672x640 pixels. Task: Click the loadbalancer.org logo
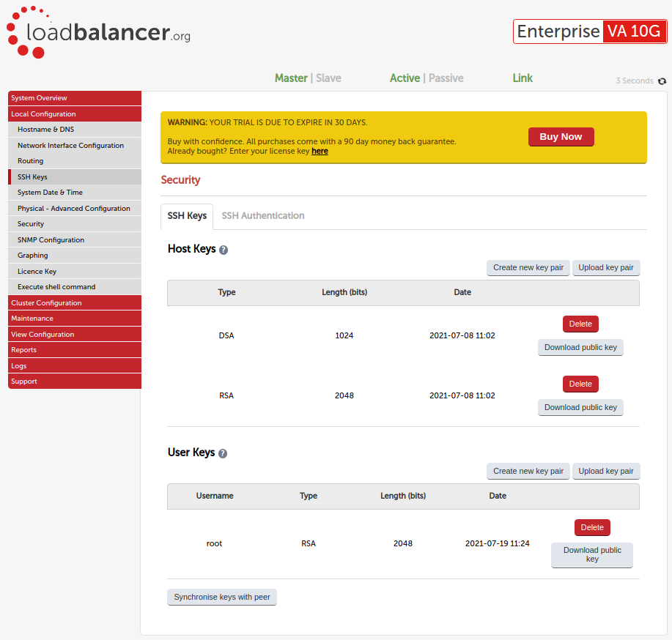98,32
